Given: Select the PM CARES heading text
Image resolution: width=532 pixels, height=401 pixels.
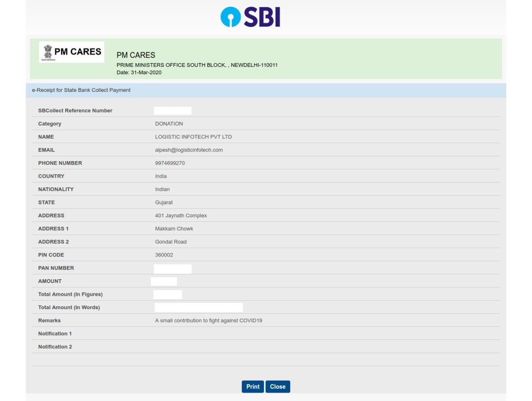Looking at the screenshot, I should point(136,55).
